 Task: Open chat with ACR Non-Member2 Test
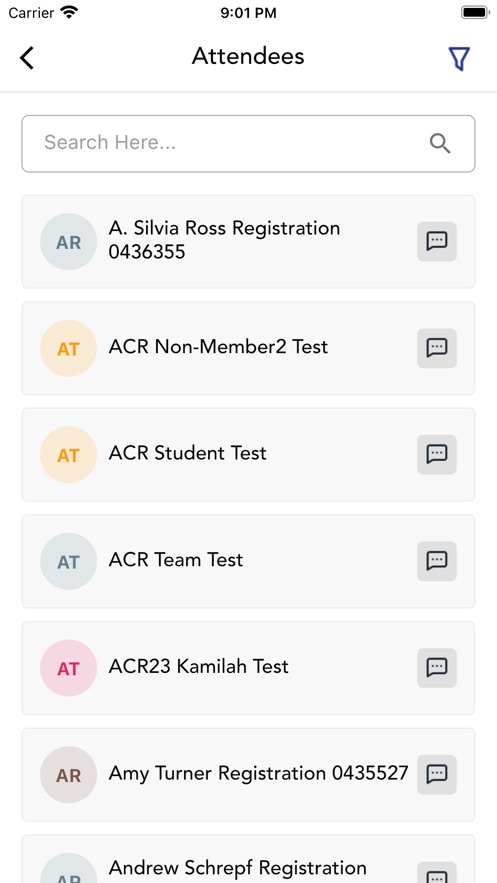tap(437, 348)
